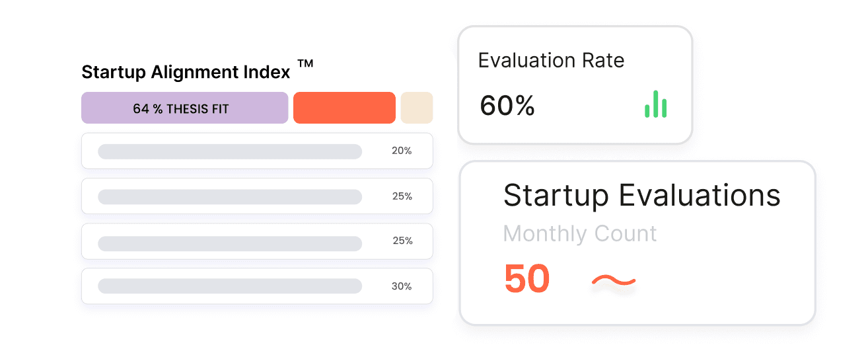Click the Evaluation Rate title text
Viewport: 868px width, 357px height.
tap(551, 60)
